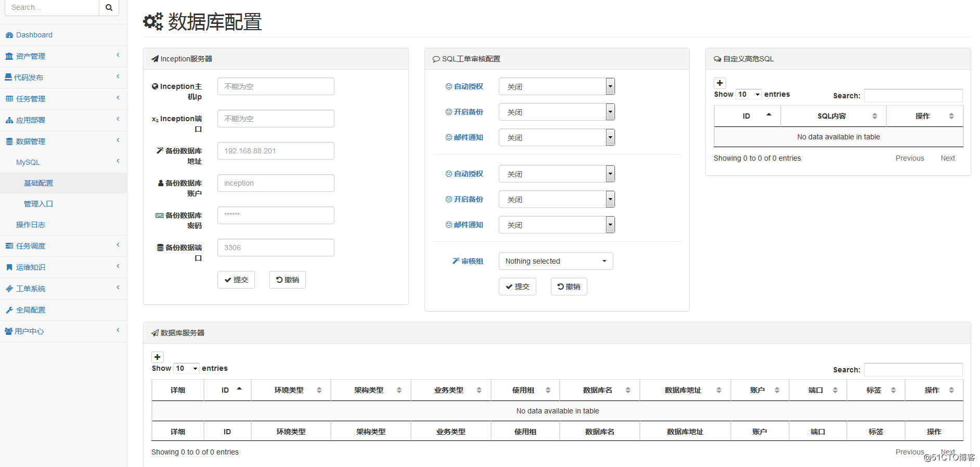
Task: Expand the 资产管理 menu
Action: pyautogui.click(x=63, y=56)
